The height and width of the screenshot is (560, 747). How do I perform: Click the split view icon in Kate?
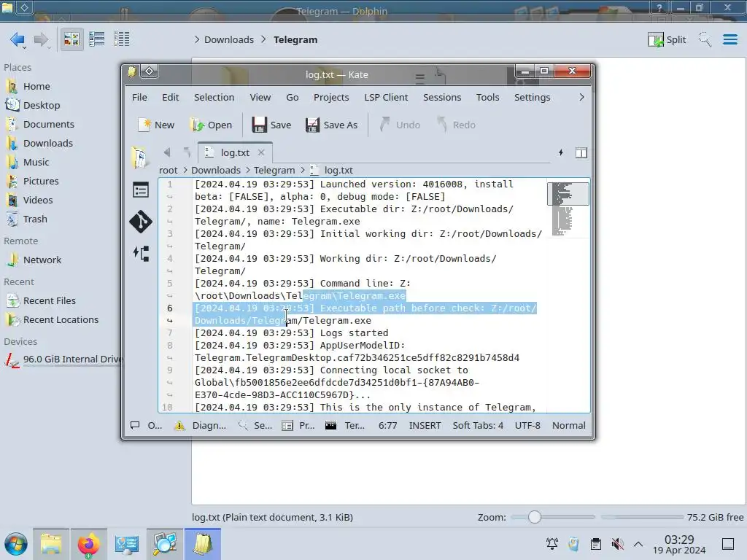click(x=581, y=153)
